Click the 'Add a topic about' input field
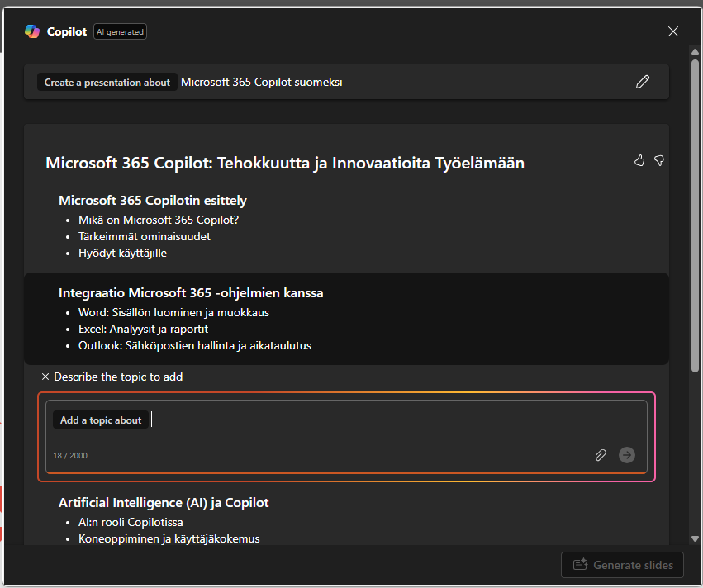 pos(346,437)
